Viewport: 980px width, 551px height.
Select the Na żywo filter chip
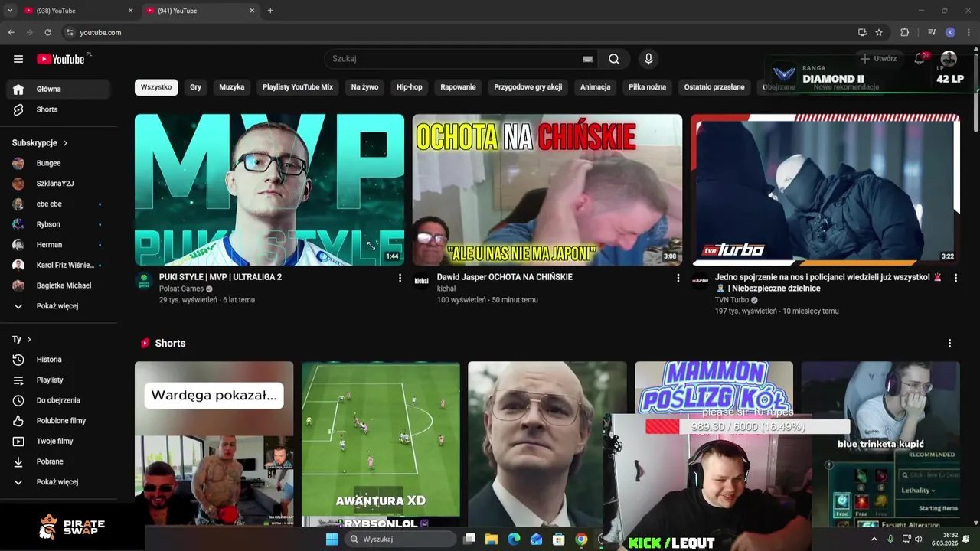pyautogui.click(x=364, y=87)
